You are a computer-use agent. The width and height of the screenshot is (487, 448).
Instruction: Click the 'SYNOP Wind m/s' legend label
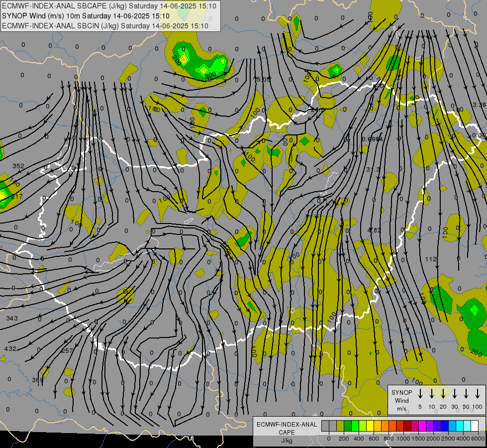tap(401, 400)
